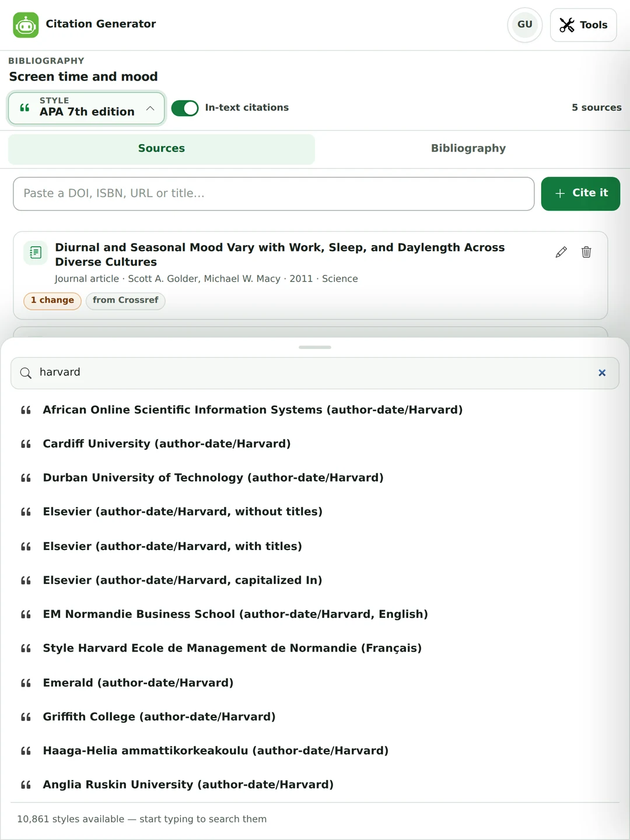Click the magnifier icon in style search
Image resolution: width=630 pixels, height=840 pixels.
click(26, 373)
